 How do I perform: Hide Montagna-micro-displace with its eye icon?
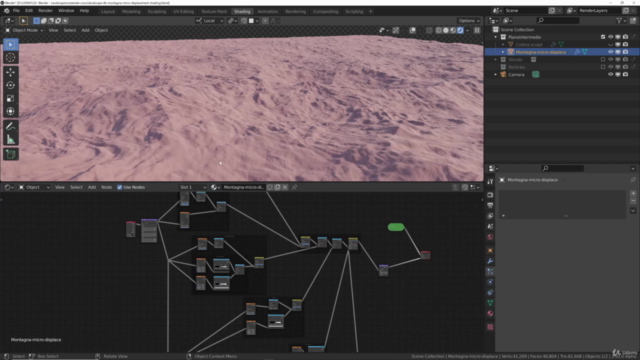[x=611, y=52]
